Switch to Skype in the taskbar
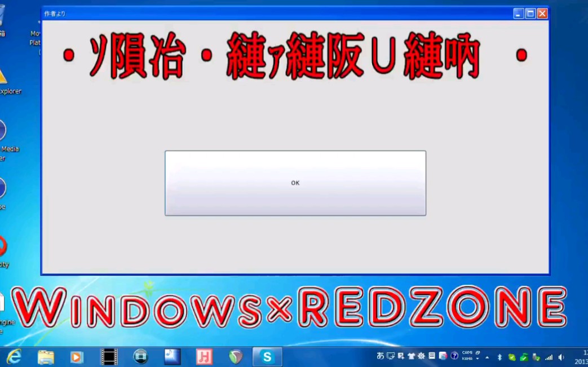The height and width of the screenshot is (367, 588). click(x=267, y=357)
